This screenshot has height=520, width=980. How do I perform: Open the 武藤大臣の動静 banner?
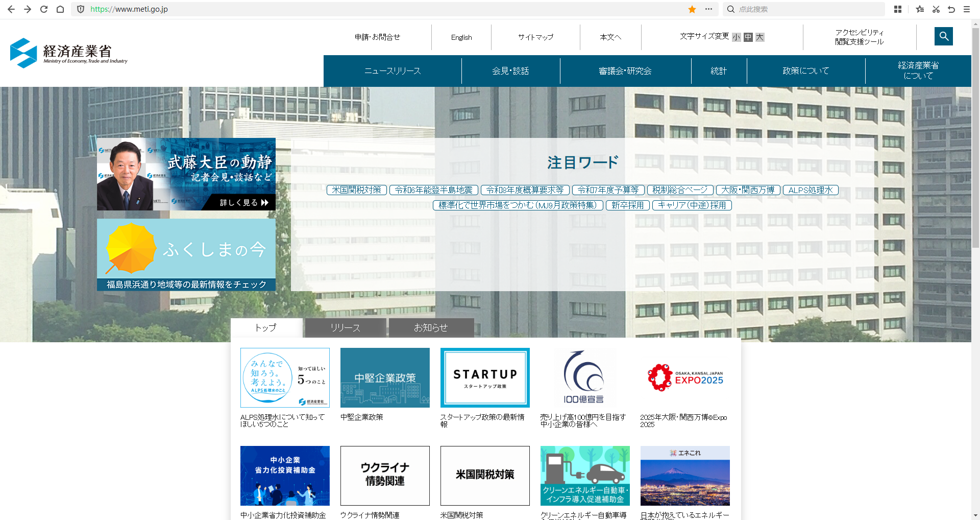pyautogui.click(x=186, y=174)
